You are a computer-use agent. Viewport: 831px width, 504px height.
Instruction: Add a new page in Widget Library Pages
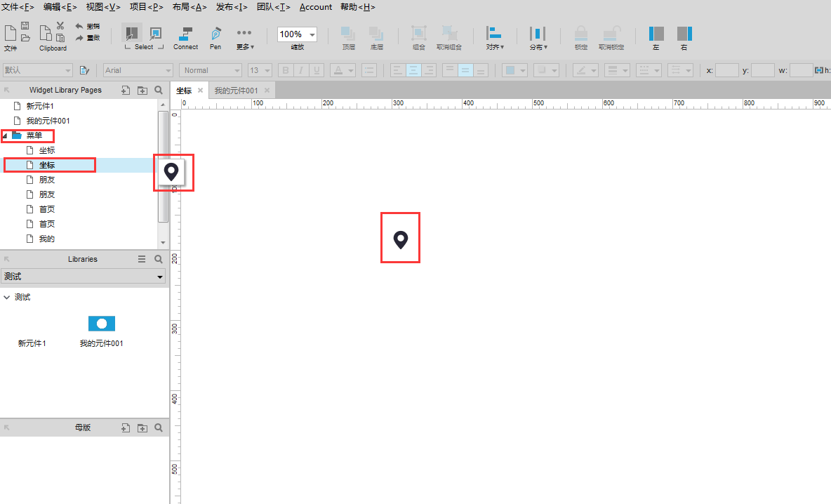coord(126,90)
